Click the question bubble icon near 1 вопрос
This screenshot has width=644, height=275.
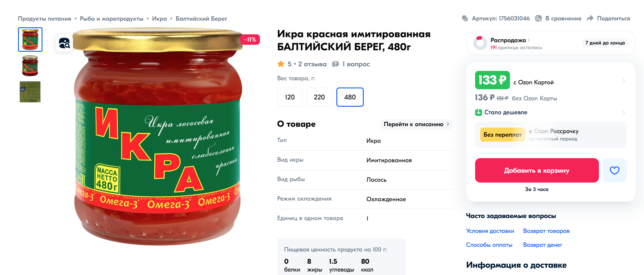click(x=336, y=64)
